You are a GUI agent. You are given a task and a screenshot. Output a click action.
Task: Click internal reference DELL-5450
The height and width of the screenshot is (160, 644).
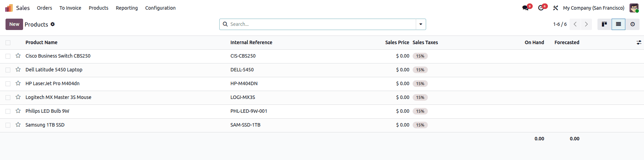pos(242,70)
